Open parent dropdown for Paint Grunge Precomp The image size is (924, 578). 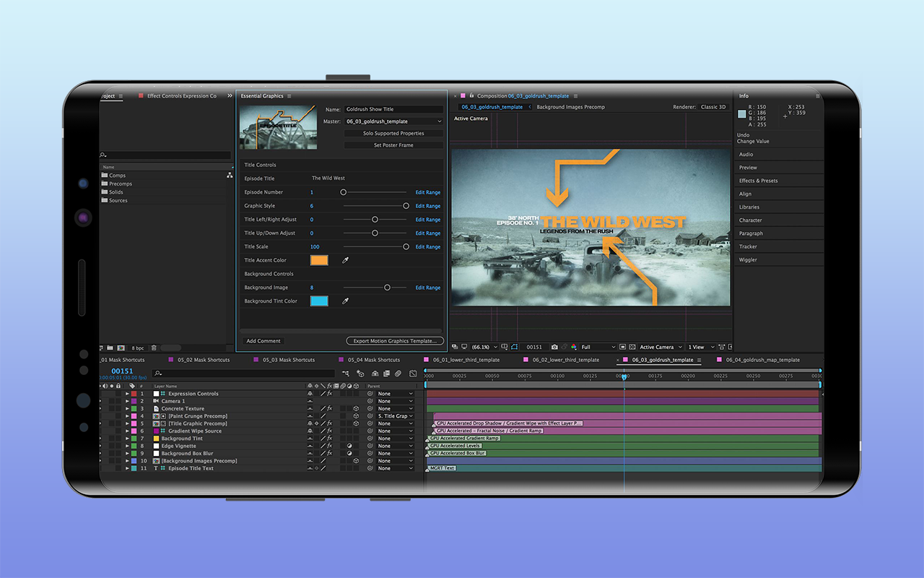pos(396,416)
